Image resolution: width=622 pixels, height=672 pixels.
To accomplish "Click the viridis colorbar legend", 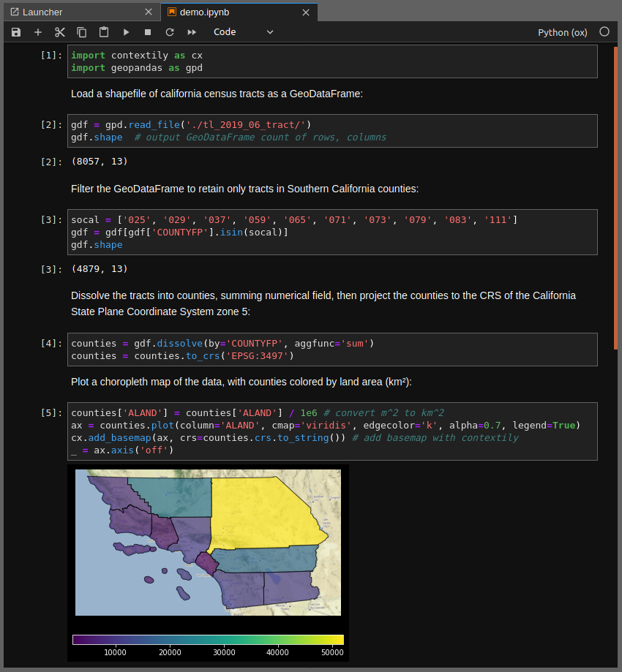I will tap(208, 640).
